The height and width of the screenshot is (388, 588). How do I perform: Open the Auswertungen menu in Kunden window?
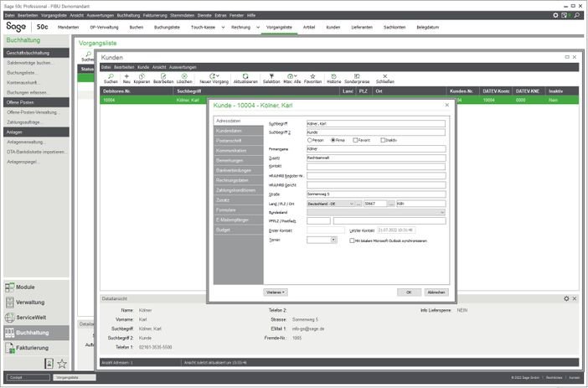pyautogui.click(x=183, y=67)
